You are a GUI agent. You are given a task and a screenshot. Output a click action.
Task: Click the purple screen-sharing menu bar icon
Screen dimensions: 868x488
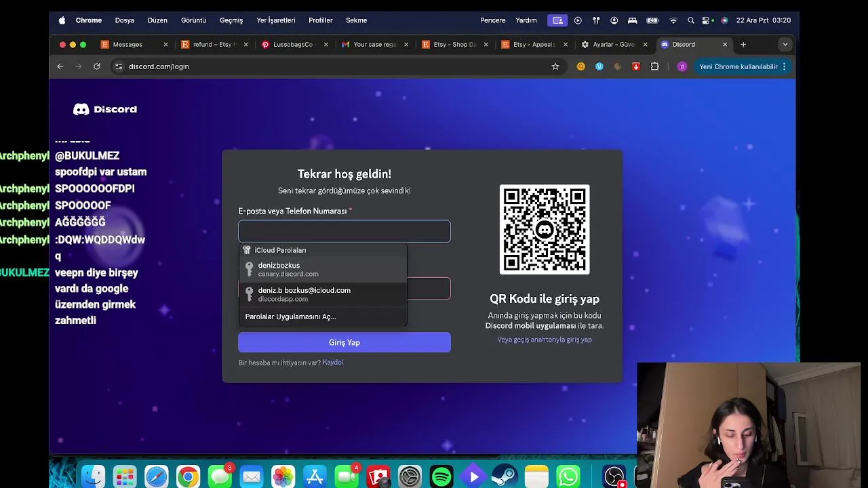[557, 20]
